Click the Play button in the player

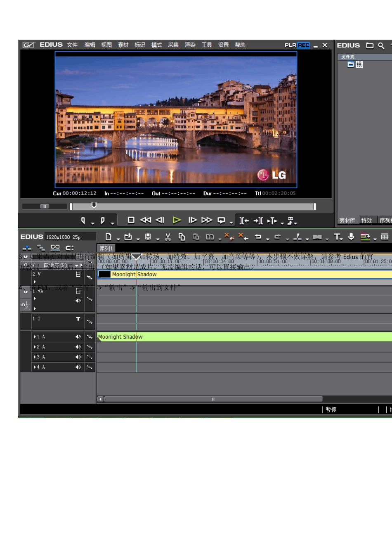click(x=177, y=220)
